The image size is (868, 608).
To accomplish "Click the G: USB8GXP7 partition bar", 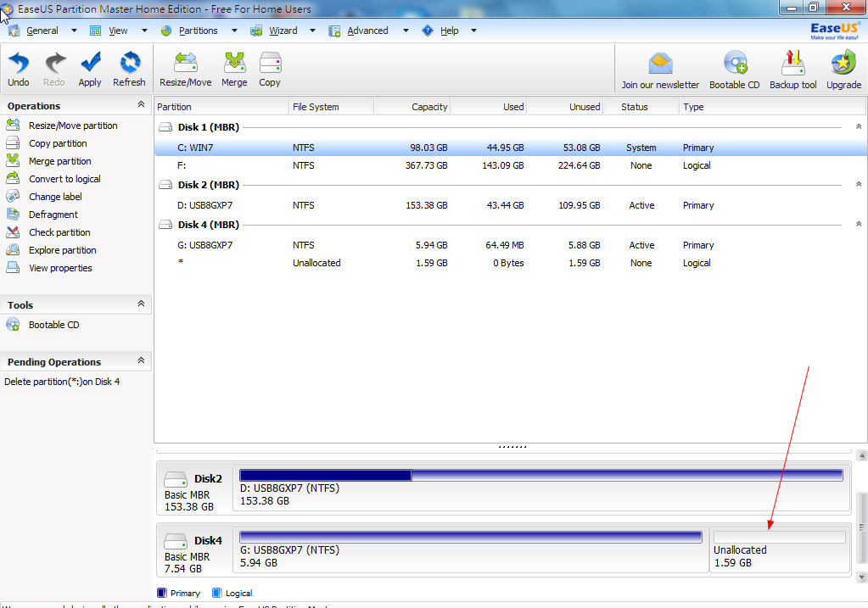I will 471,537.
